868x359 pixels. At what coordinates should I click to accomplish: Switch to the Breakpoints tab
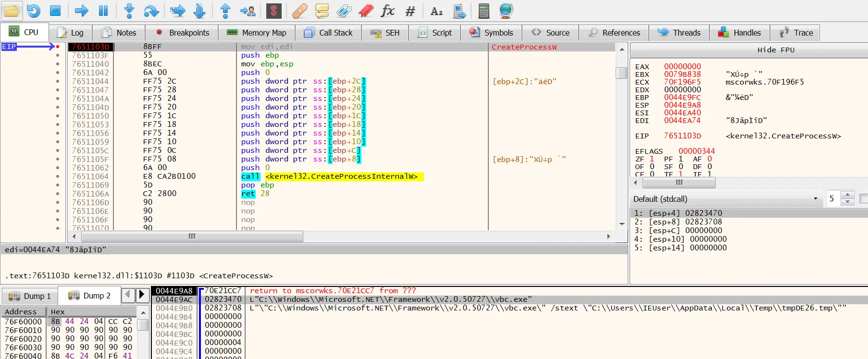(x=183, y=33)
